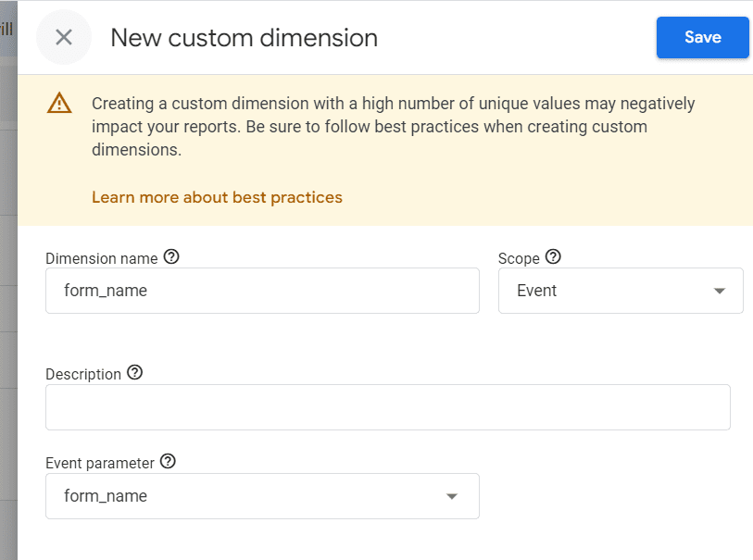
Task: Click the Event parameter dropdown arrow
Action: 452,497
